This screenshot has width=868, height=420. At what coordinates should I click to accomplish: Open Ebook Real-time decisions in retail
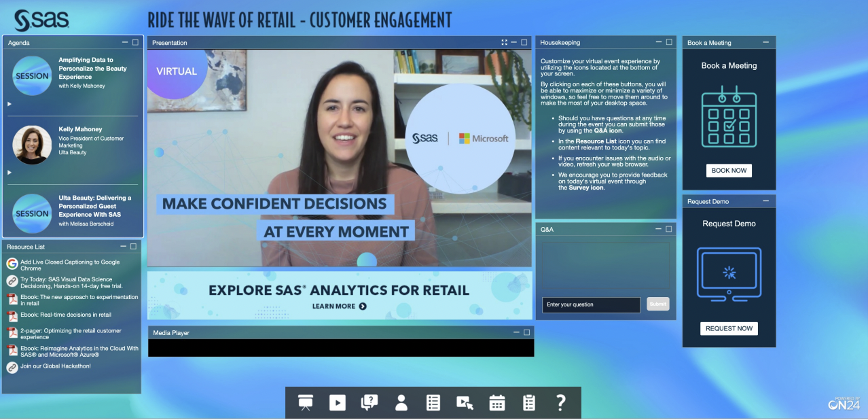pos(66,315)
